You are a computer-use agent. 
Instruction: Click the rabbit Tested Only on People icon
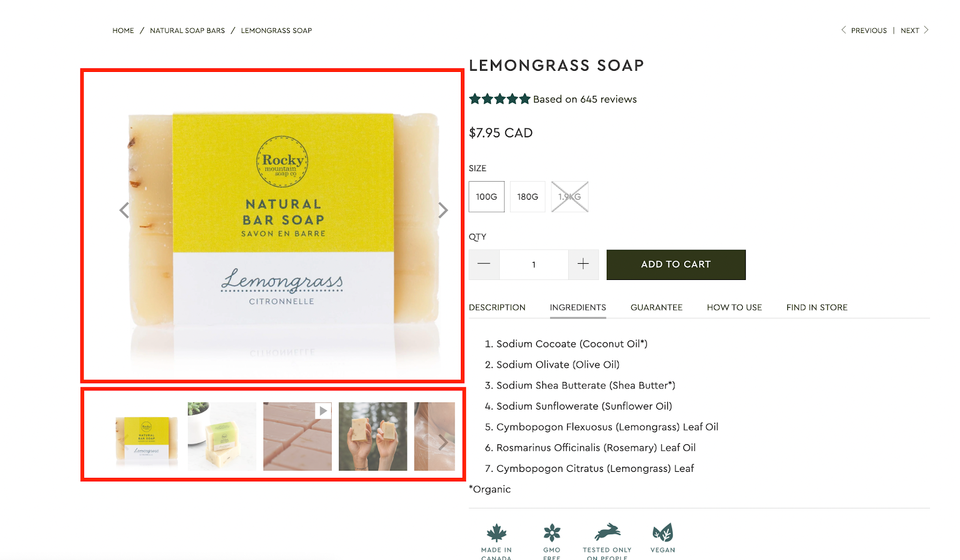click(x=607, y=532)
